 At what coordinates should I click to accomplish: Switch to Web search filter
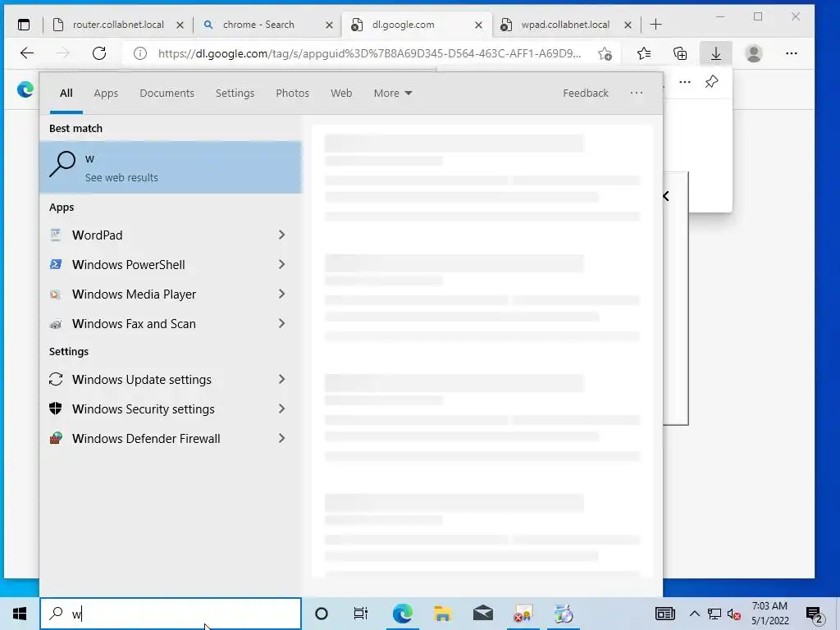[340, 94]
